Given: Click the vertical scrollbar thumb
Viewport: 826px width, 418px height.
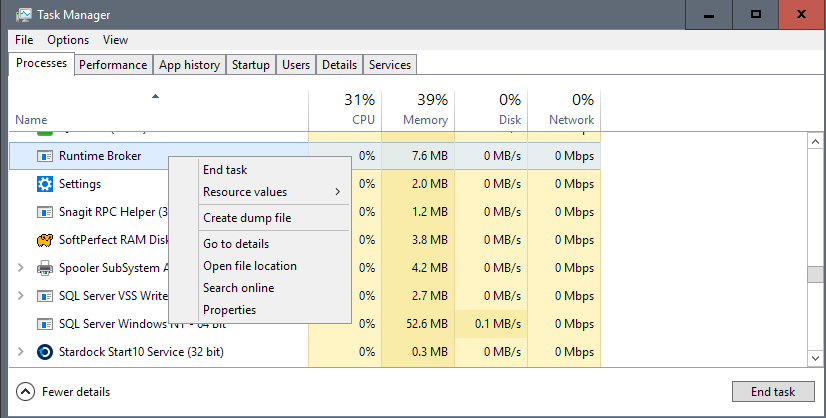Looking at the screenshot, I should (815, 275).
